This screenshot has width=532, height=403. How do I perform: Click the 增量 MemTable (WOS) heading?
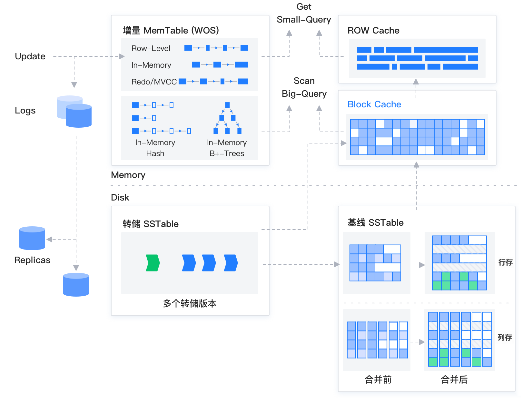pos(171,31)
